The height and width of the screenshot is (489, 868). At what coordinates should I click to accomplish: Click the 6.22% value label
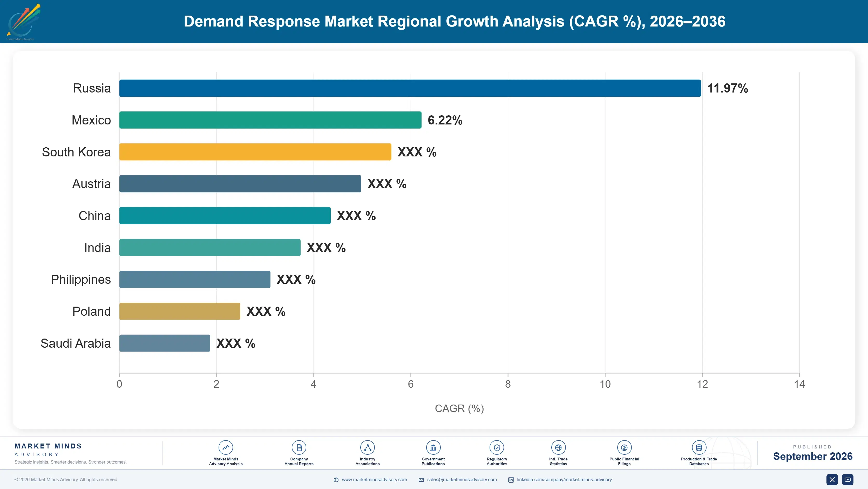click(445, 120)
